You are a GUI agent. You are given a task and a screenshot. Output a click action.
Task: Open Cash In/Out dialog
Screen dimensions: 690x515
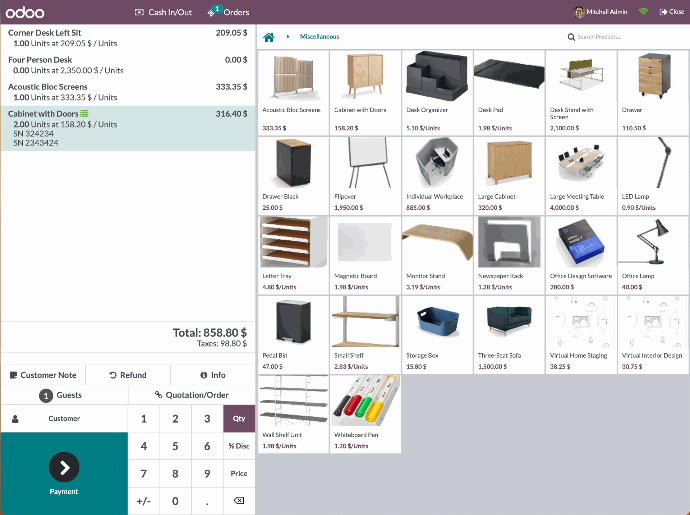coord(163,12)
